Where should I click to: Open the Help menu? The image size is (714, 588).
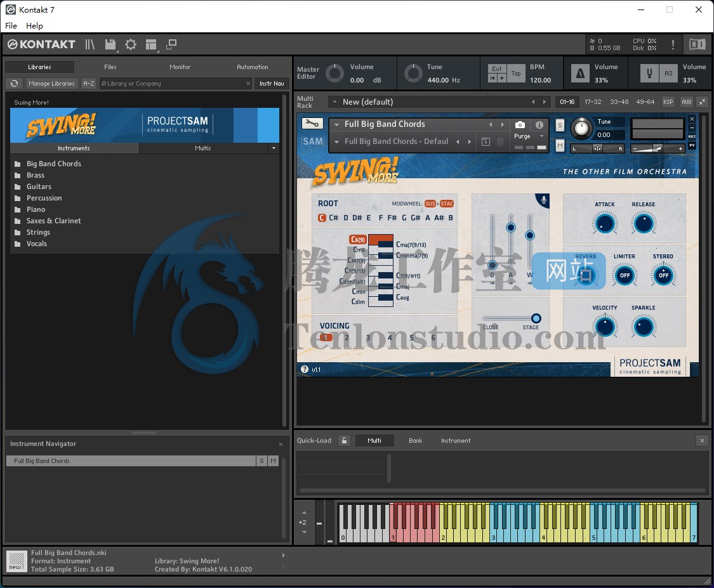pos(35,25)
